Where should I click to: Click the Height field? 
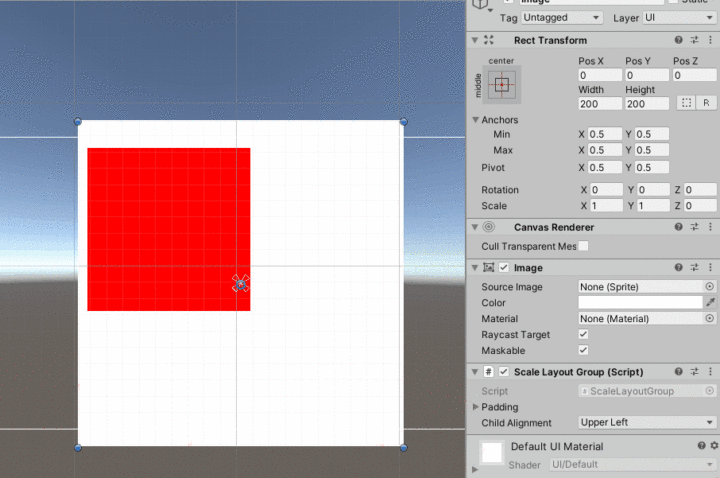tap(647, 104)
